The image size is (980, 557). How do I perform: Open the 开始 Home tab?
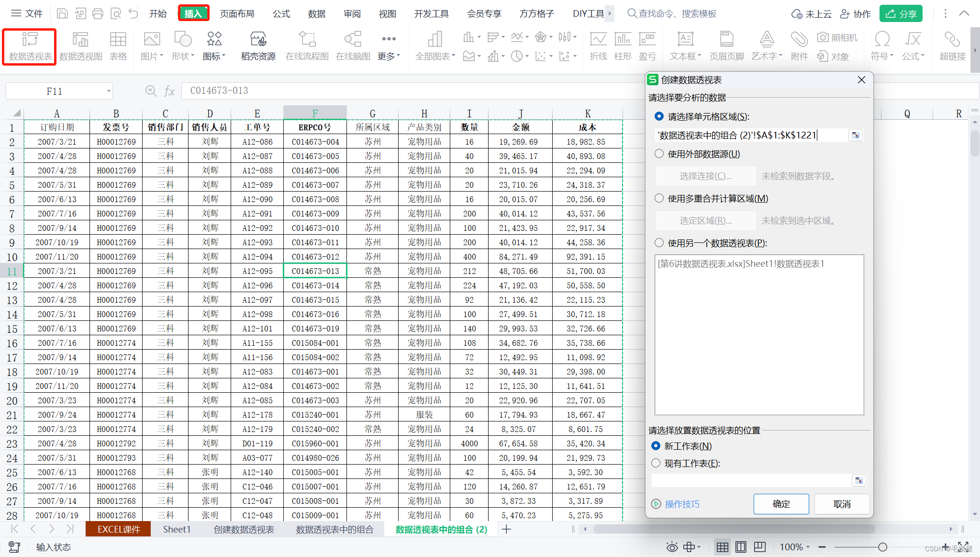click(158, 13)
